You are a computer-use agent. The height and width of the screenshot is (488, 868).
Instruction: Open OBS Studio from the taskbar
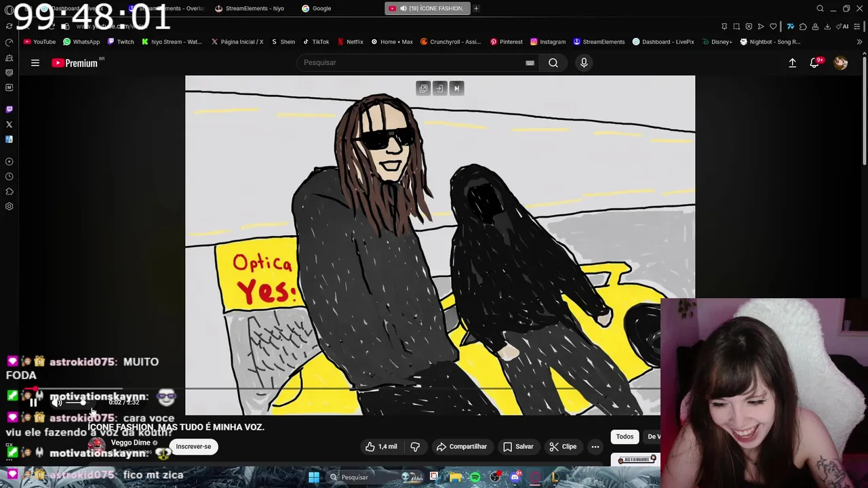(x=495, y=477)
